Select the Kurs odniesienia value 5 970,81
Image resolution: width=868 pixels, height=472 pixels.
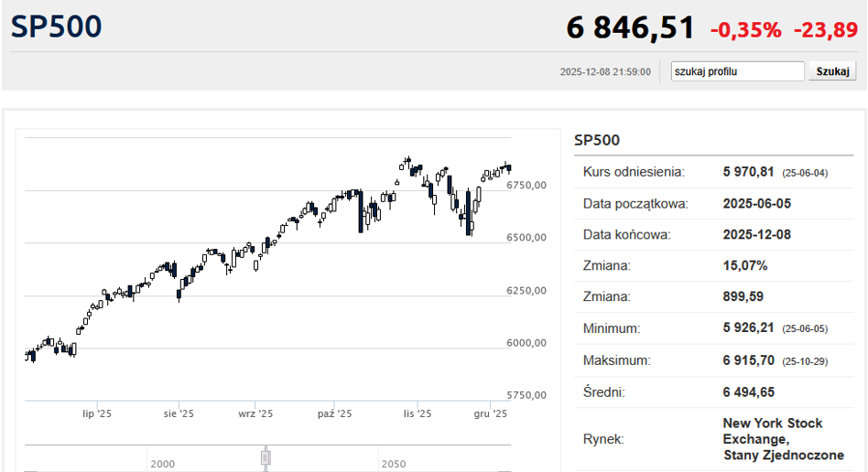click(749, 172)
